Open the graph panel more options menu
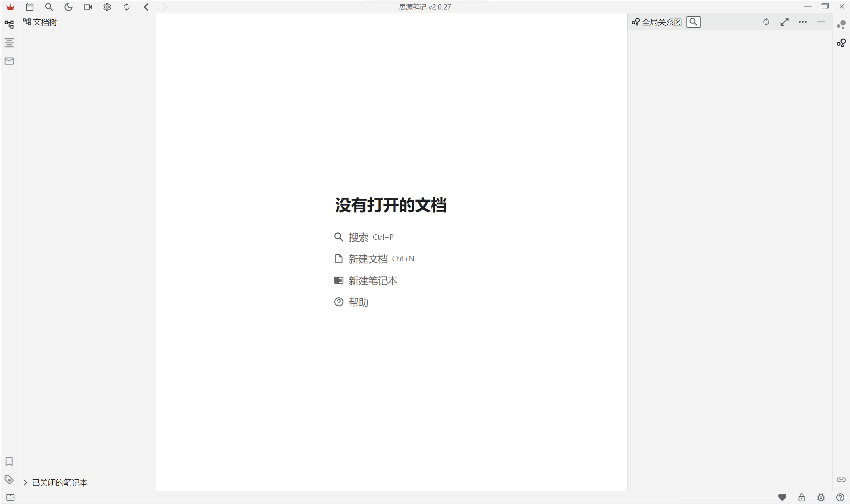 point(803,22)
